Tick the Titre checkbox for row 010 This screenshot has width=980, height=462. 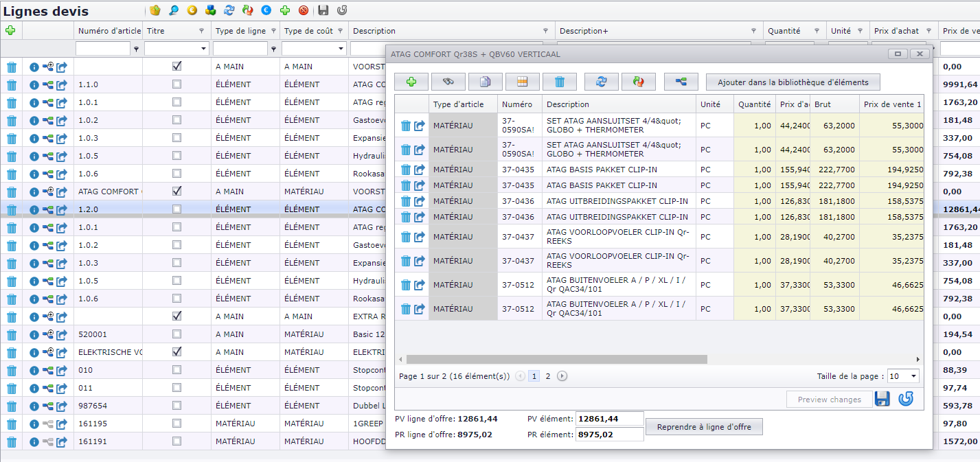[176, 369]
